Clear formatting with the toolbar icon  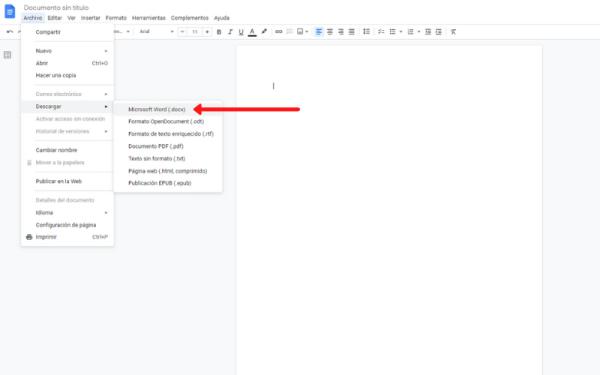click(453, 32)
